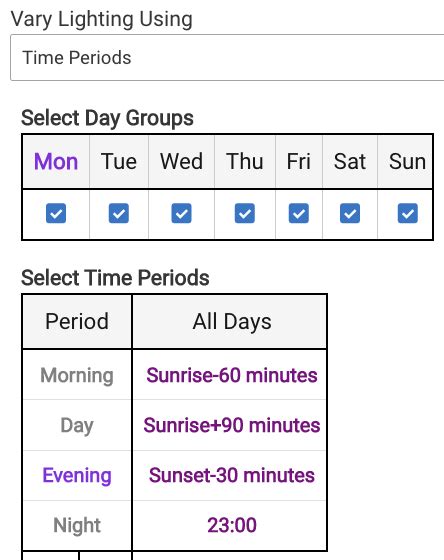This screenshot has width=444, height=560.
Task: Uncheck the Mon checkbox
Action: 56,213
